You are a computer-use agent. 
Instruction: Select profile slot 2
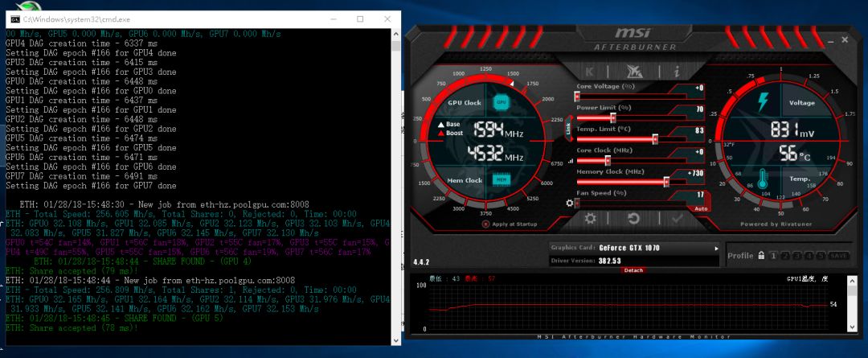click(785, 256)
